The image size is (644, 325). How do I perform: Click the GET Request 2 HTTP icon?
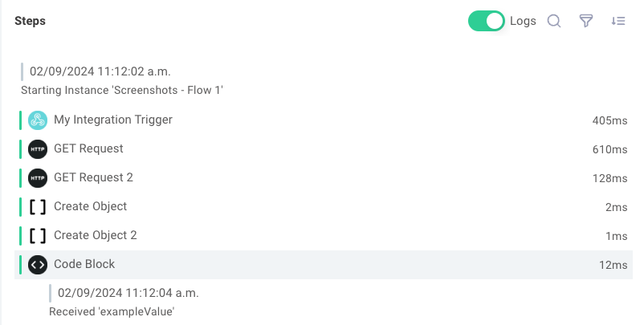[38, 177]
